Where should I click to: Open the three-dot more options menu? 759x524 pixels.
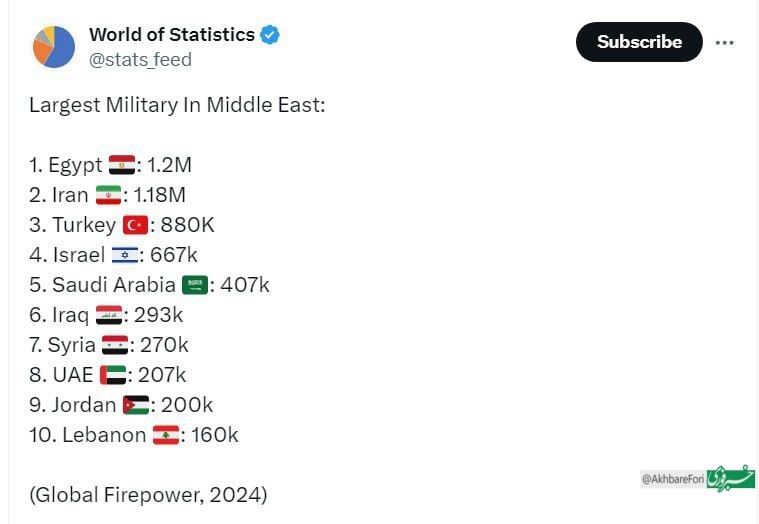[x=726, y=42]
